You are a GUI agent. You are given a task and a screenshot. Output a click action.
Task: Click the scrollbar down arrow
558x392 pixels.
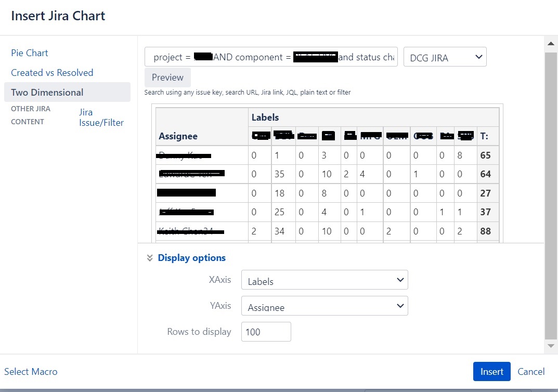tap(551, 346)
